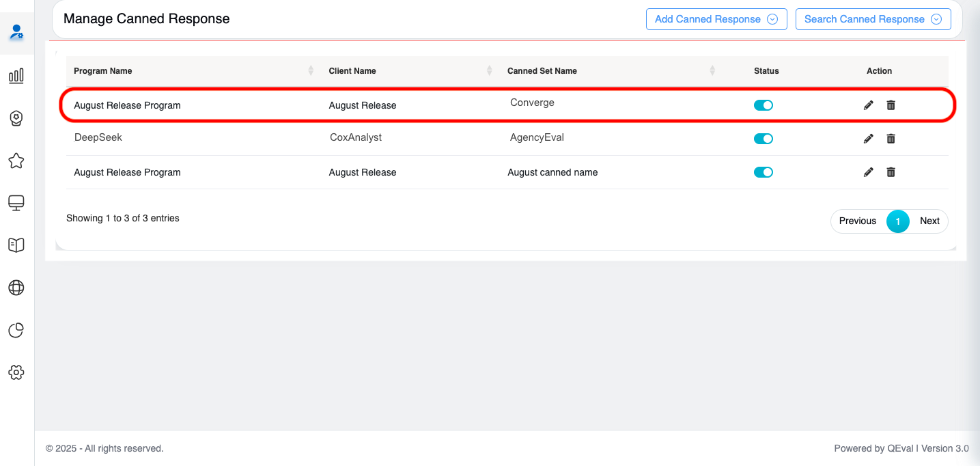Expand the Add Canned Response dropdown
This screenshot has height=466, width=980.
[716, 19]
